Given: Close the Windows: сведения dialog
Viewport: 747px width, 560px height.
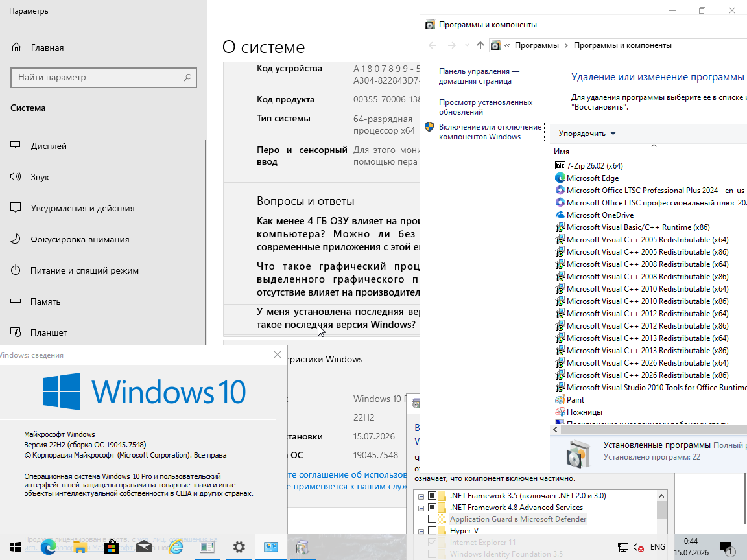Looking at the screenshot, I should [278, 355].
